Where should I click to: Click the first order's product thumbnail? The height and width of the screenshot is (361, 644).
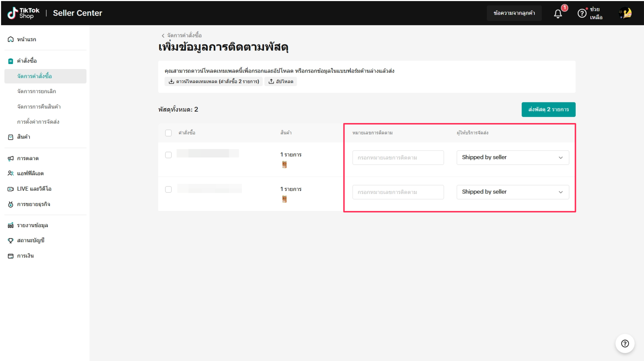tap(284, 165)
